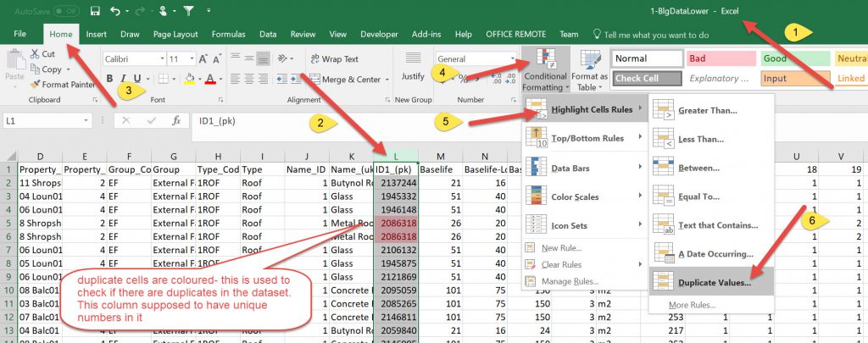Click Format as Table icon
The height and width of the screenshot is (343, 868).
pos(589,69)
